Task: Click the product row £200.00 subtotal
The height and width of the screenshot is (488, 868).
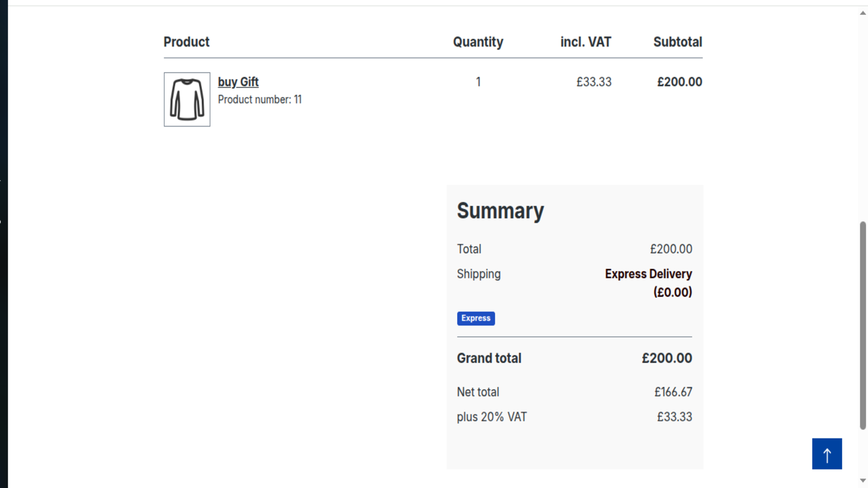Action: click(x=679, y=82)
